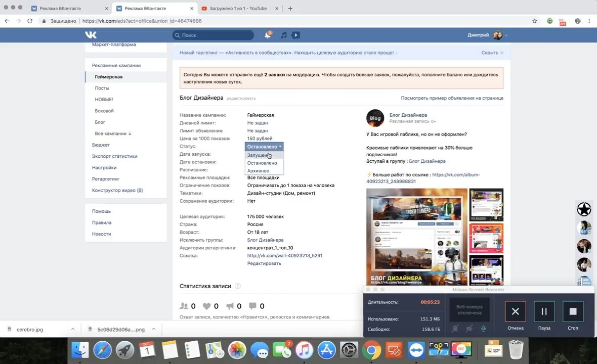
Task: Open the Дмитрий profile dropdown menu
Action: [488, 35]
